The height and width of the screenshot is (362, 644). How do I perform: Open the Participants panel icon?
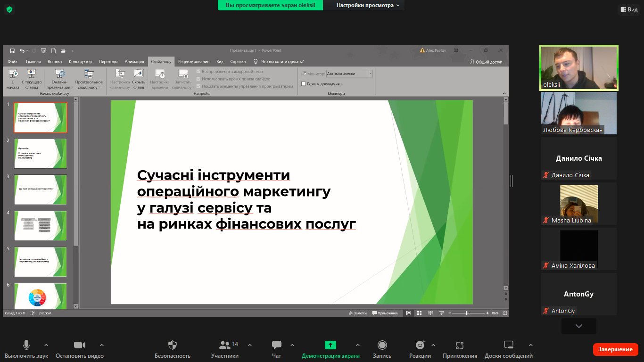(x=225, y=346)
